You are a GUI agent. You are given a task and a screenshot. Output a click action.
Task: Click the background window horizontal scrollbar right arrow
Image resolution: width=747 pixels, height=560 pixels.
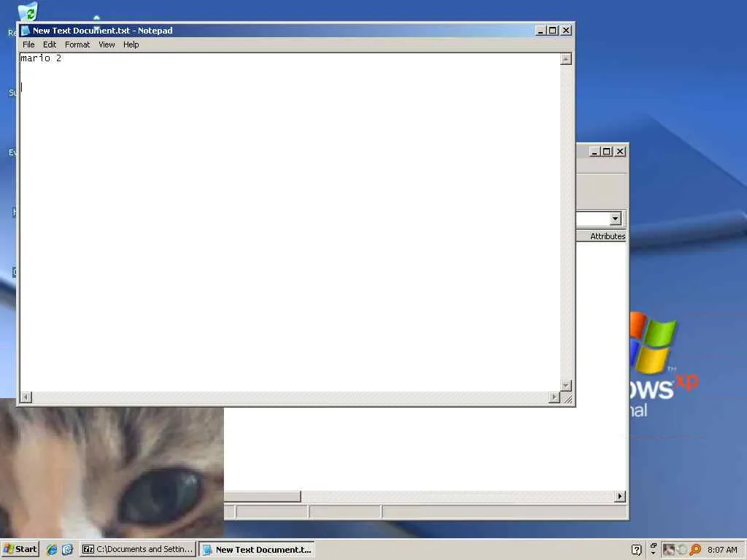[620, 496]
